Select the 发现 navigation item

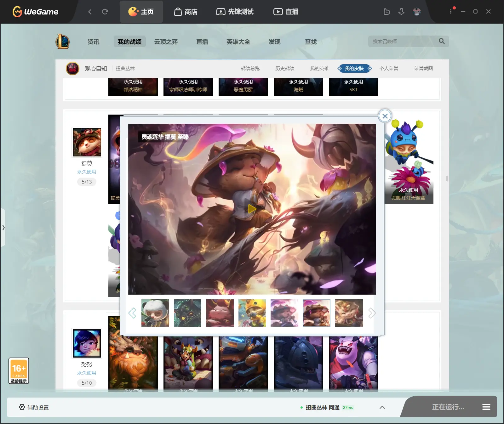pyautogui.click(x=275, y=42)
